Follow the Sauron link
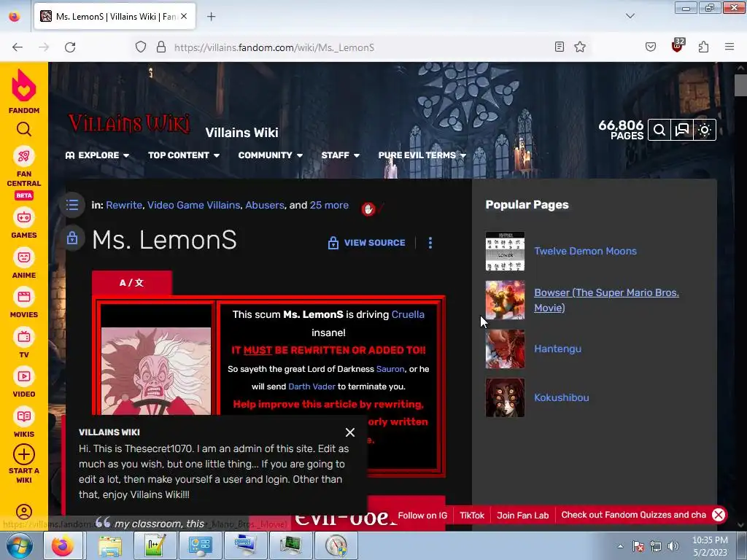The height and width of the screenshot is (560, 747). (x=390, y=369)
